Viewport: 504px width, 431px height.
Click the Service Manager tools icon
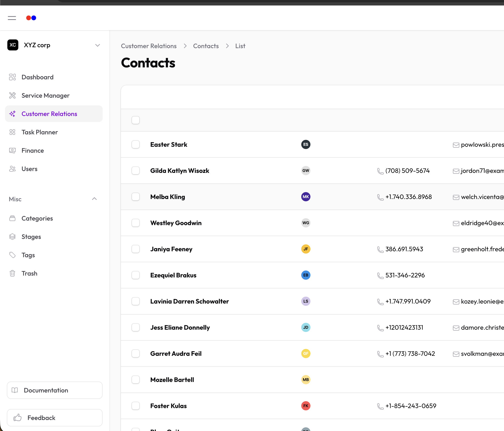12,95
